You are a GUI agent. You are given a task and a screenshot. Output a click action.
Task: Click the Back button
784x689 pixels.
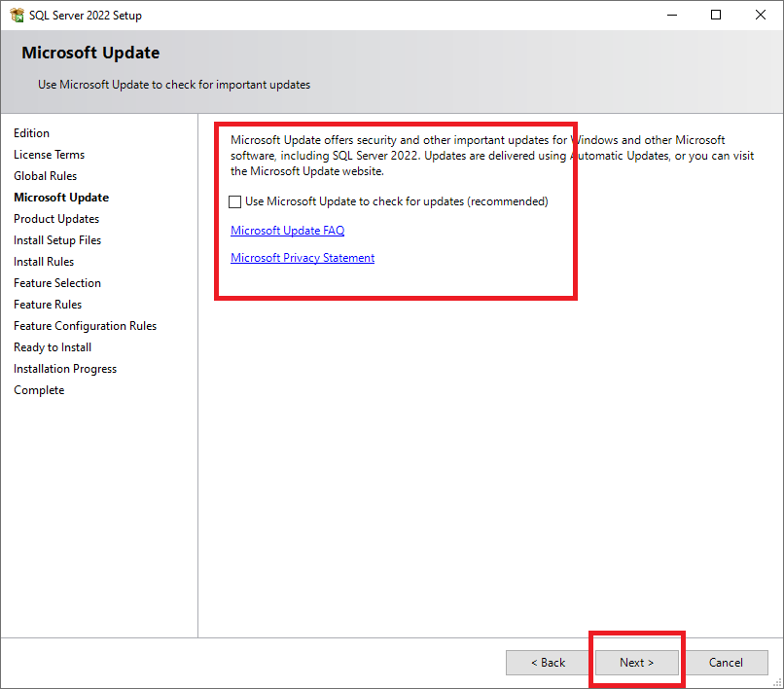pos(548,663)
